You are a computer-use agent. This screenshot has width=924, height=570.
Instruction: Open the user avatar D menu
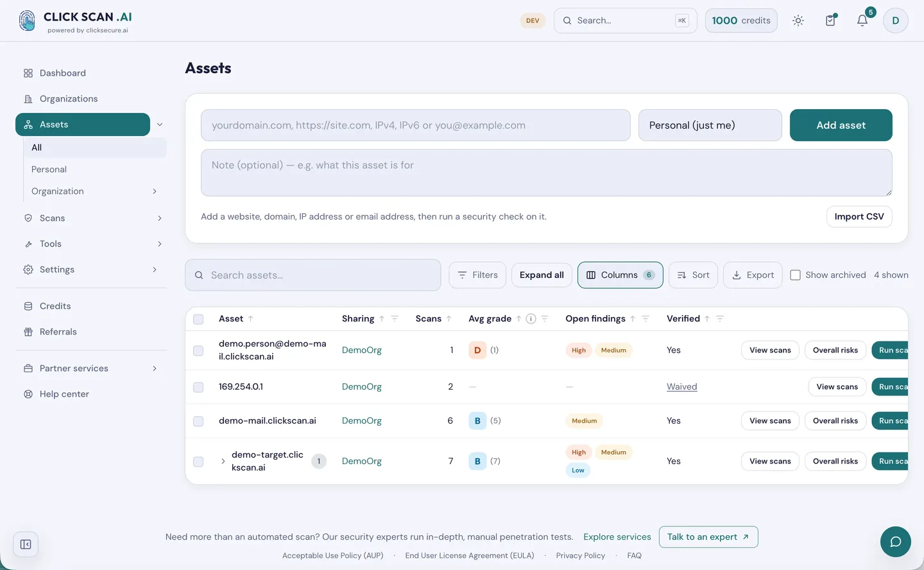click(896, 21)
